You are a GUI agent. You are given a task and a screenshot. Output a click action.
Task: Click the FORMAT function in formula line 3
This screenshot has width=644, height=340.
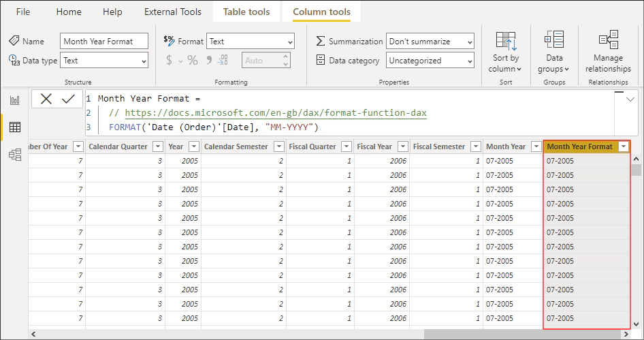click(x=125, y=127)
